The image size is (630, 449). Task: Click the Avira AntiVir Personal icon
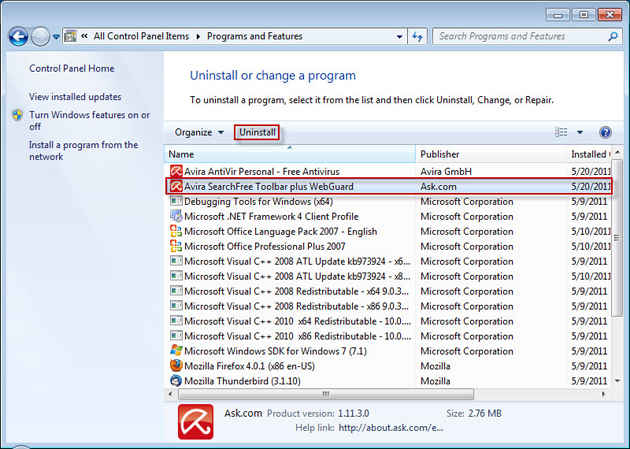(176, 171)
